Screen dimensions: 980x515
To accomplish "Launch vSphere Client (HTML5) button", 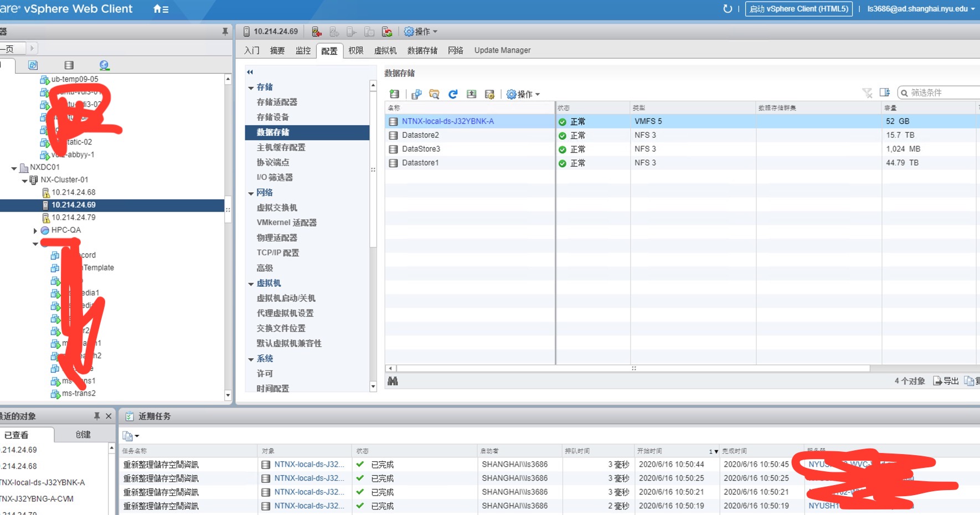I will coord(799,9).
